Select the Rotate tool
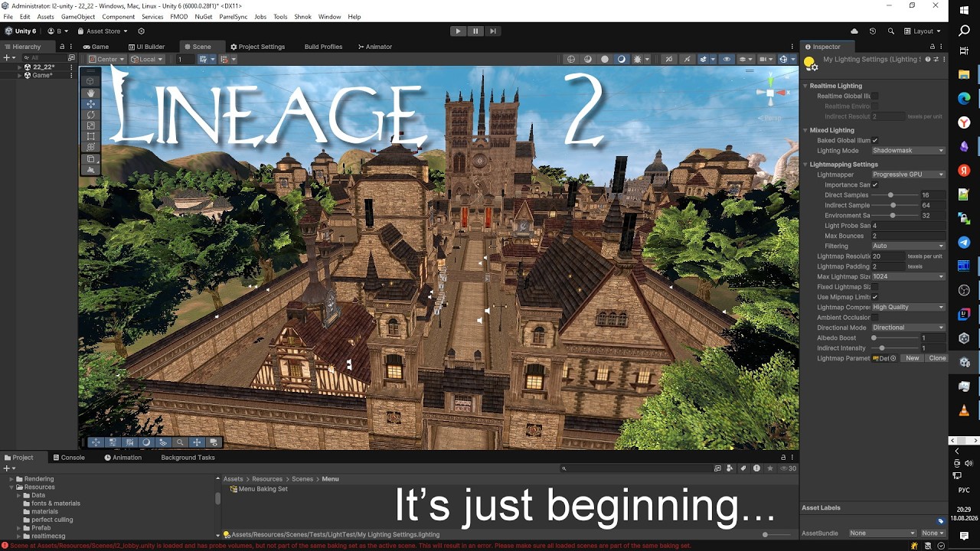The width and height of the screenshot is (980, 551). 90,115
